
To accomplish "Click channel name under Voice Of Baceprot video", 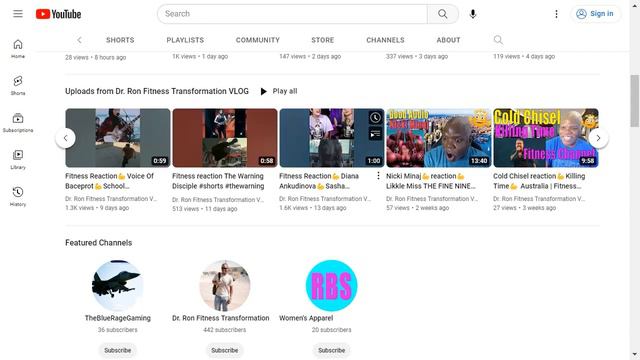I will pyautogui.click(x=111, y=199).
